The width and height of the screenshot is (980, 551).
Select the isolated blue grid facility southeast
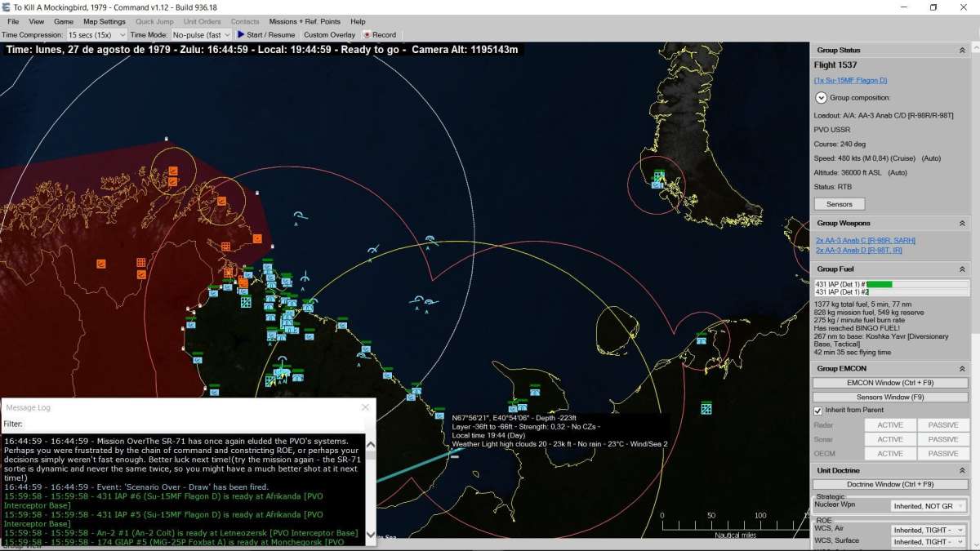point(706,408)
